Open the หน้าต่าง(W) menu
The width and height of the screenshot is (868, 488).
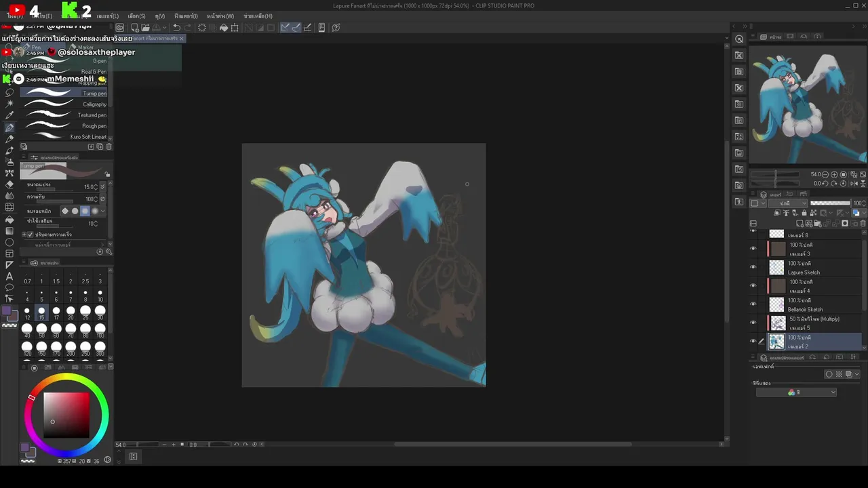(220, 16)
